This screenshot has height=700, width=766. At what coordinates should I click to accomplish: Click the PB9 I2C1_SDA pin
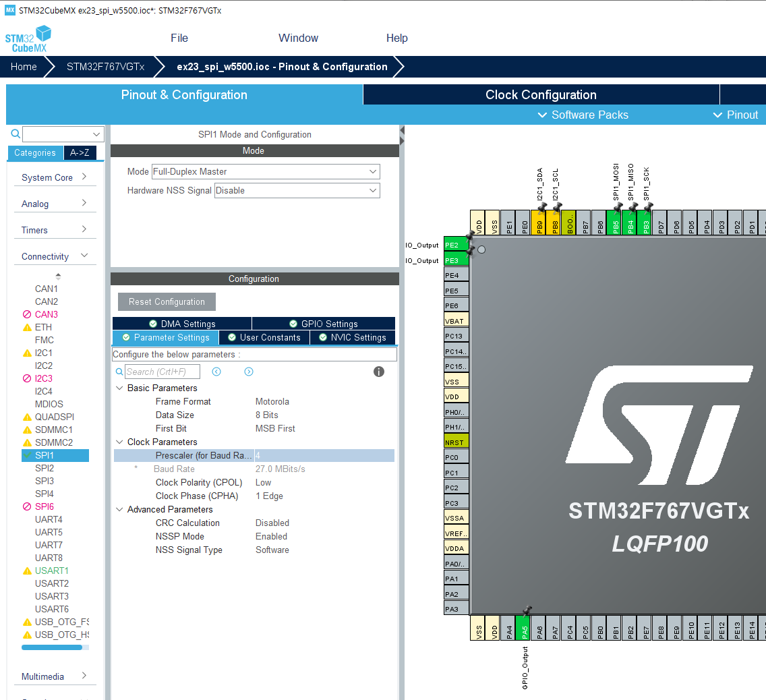pyautogui.click(x=538, y=223)
